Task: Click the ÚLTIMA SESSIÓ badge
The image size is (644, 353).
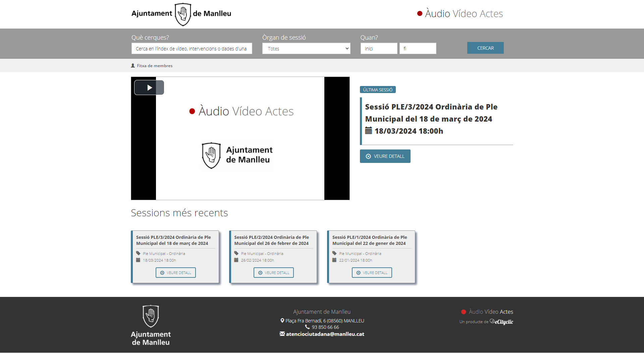Action: 378,90
